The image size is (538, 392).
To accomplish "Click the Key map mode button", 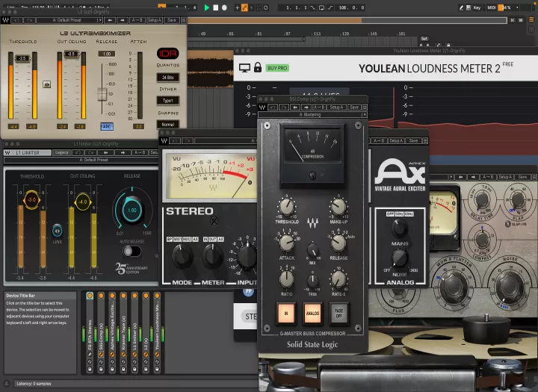I will pyautogui.click(x=477, y=7).
